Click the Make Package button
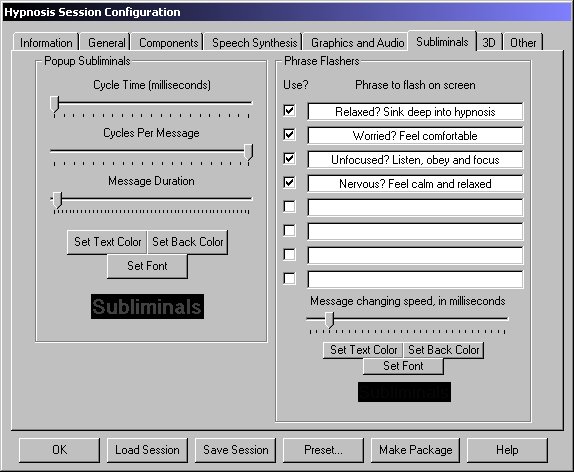 [415, 450]
